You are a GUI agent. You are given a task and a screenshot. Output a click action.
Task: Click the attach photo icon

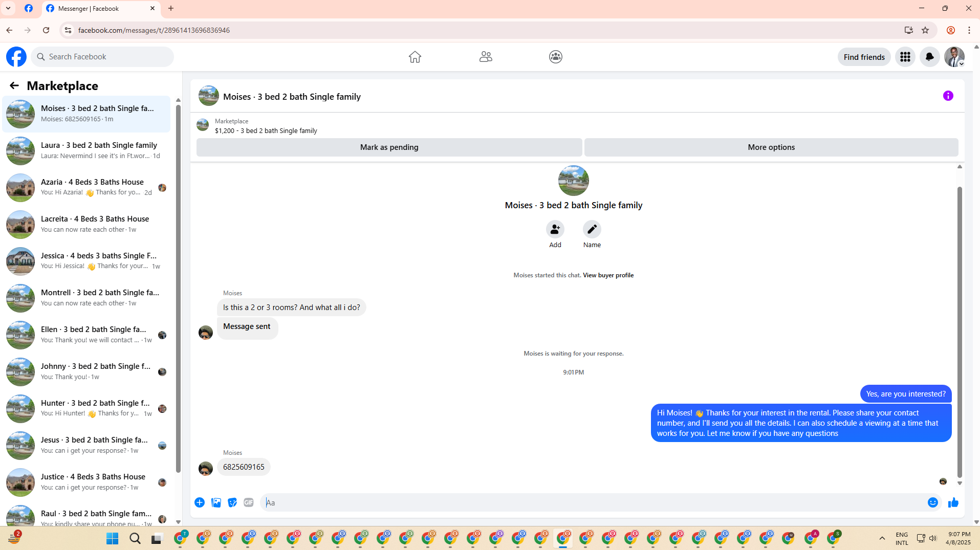(x=216, y=502)
